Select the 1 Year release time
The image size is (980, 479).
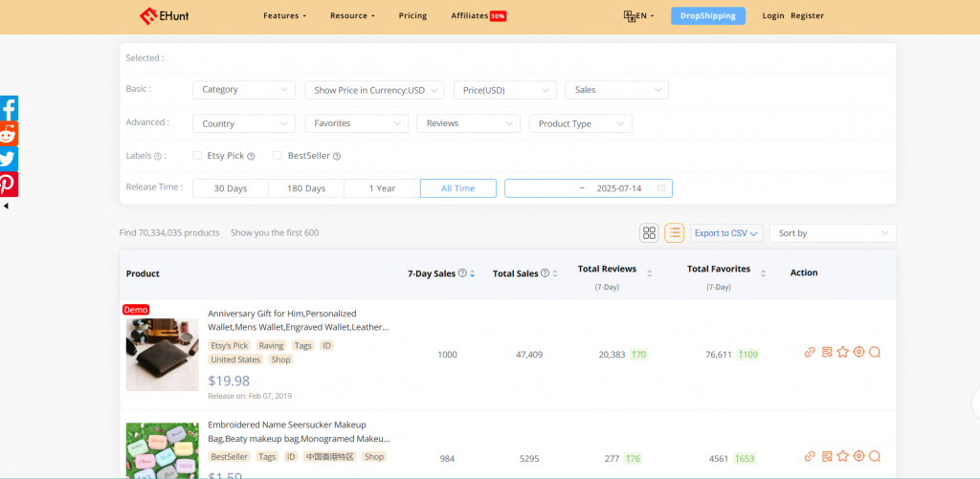click(x=382, y=188)
